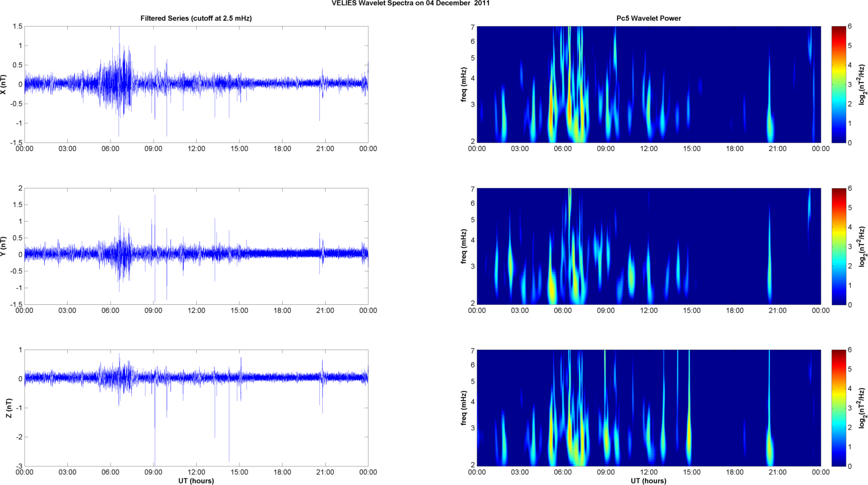Select the Pc5 Wavelet Power heading

pyautogui.click(x=648, y=18)
